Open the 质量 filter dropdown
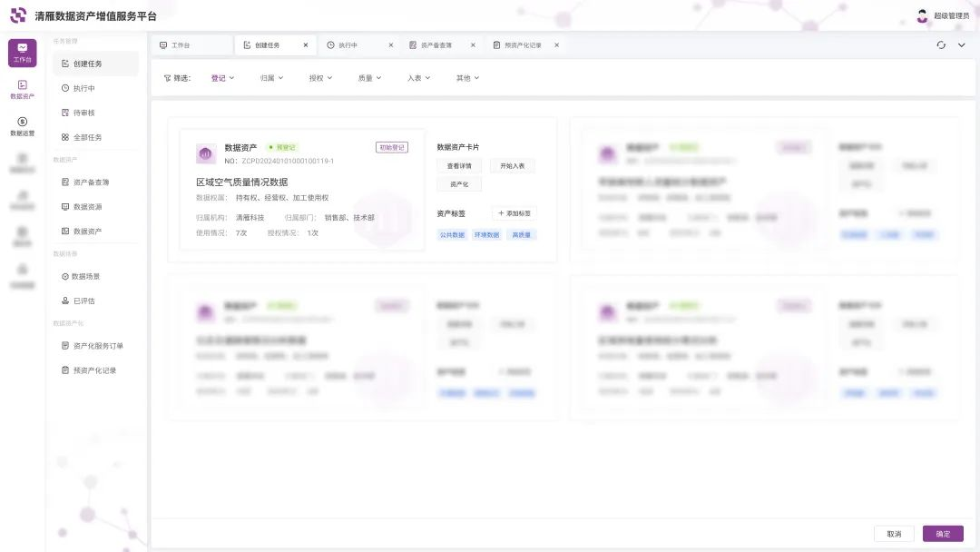The width and height of the screenshot is (980, 552). [369, 78]
